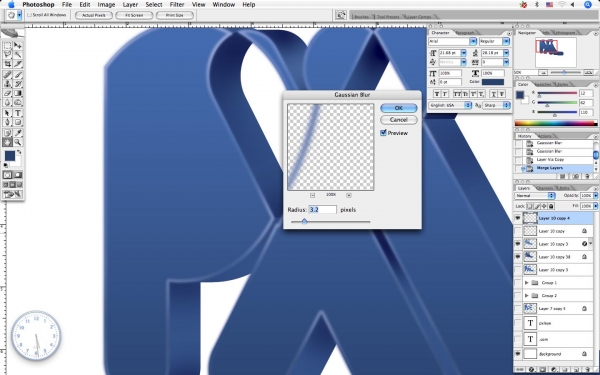Screen dimensions: 600x375
Task: Uncheck the Preview checkbox in Gaussian Blur
Action: coord(383,133)
